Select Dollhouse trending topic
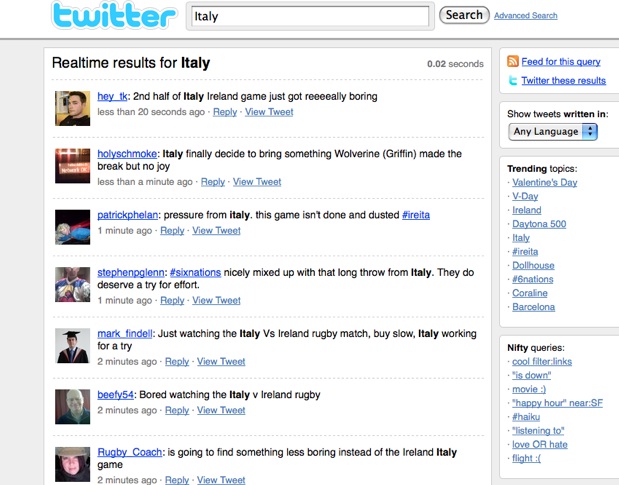The width and height of the screenshot is (619, 485). click(533, 265)
